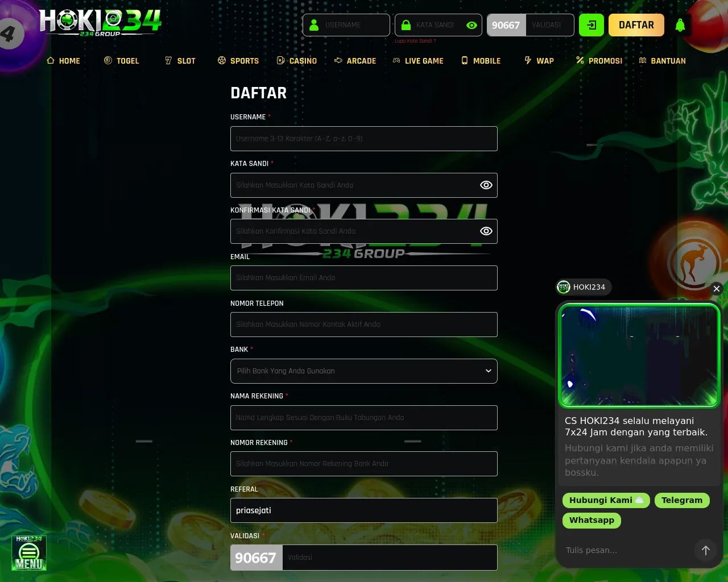Open LIVE GAME menu
The image size is (728, 582).
pos(418,61)
